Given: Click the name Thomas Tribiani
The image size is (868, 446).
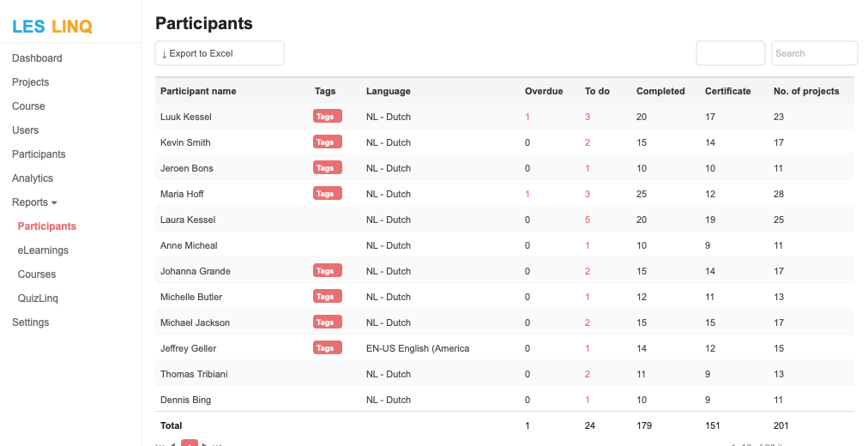Looking at the screenshot, I should point(194,374).
